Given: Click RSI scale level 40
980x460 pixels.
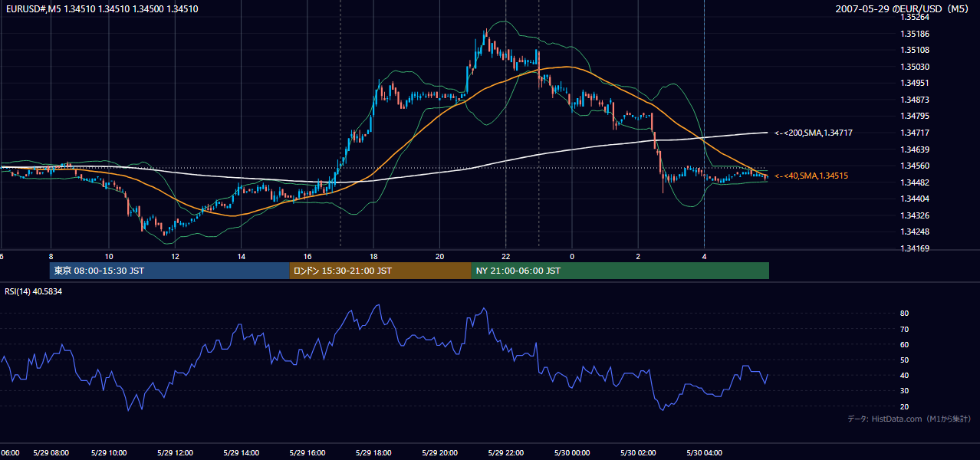Looking at the screenshot, I should pyautogui.click(x=904, y=375).
